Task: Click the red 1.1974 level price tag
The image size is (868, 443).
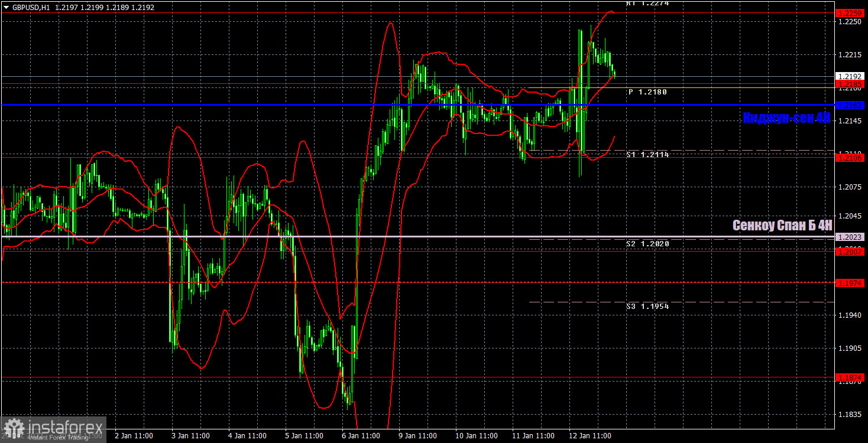Action: (x=850, y=283)
